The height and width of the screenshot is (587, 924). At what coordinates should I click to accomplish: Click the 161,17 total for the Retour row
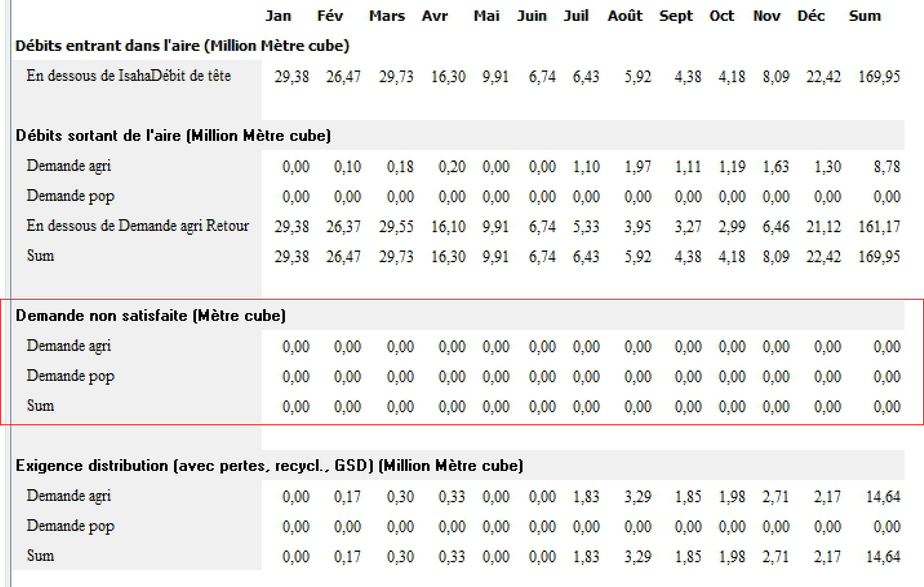coord(878,227)
